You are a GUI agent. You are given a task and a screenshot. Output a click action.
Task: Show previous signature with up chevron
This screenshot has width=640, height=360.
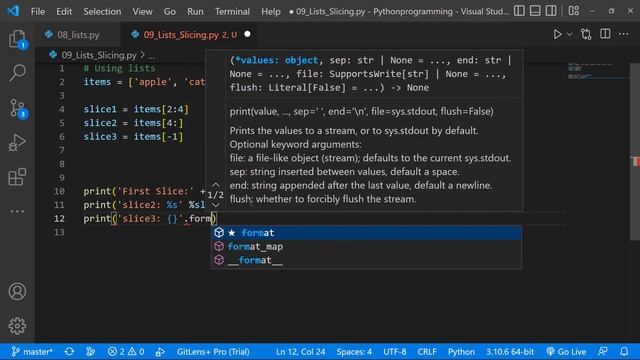216,185
